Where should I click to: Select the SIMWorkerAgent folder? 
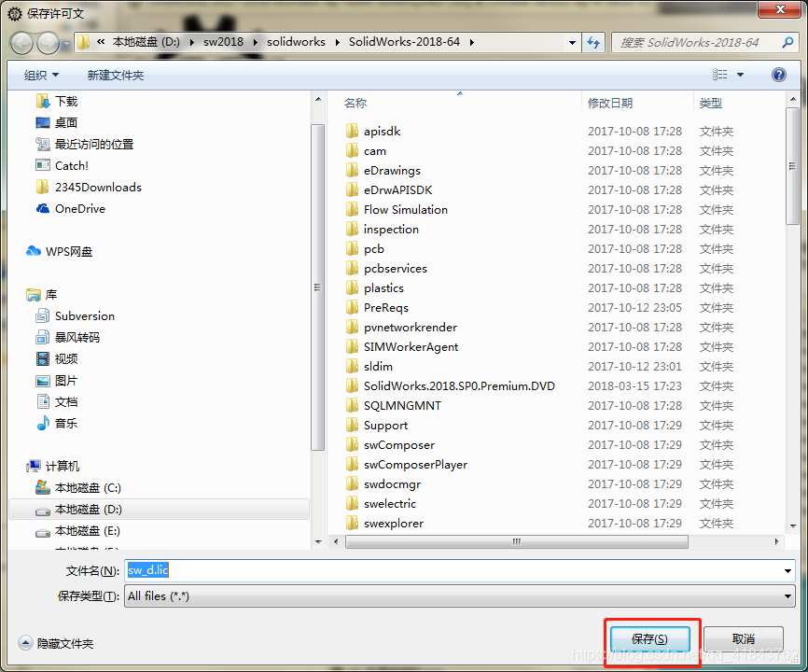[402, 347]
